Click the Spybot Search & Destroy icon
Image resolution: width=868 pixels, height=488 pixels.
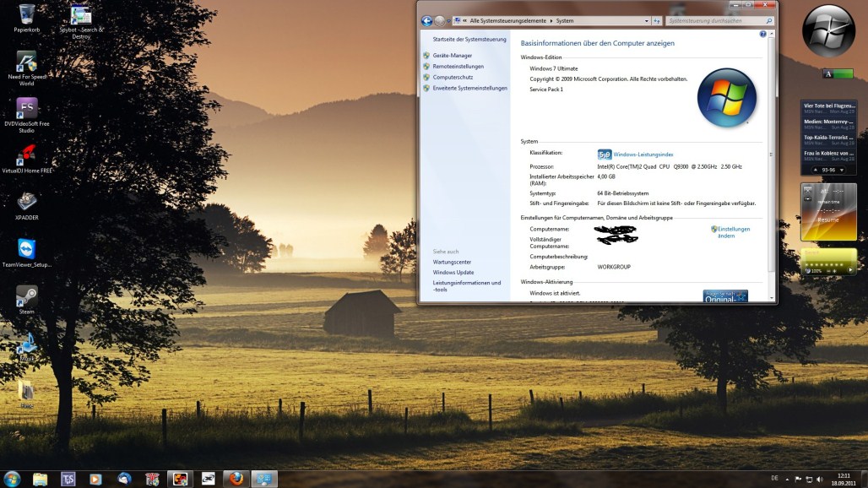[81, 14]
